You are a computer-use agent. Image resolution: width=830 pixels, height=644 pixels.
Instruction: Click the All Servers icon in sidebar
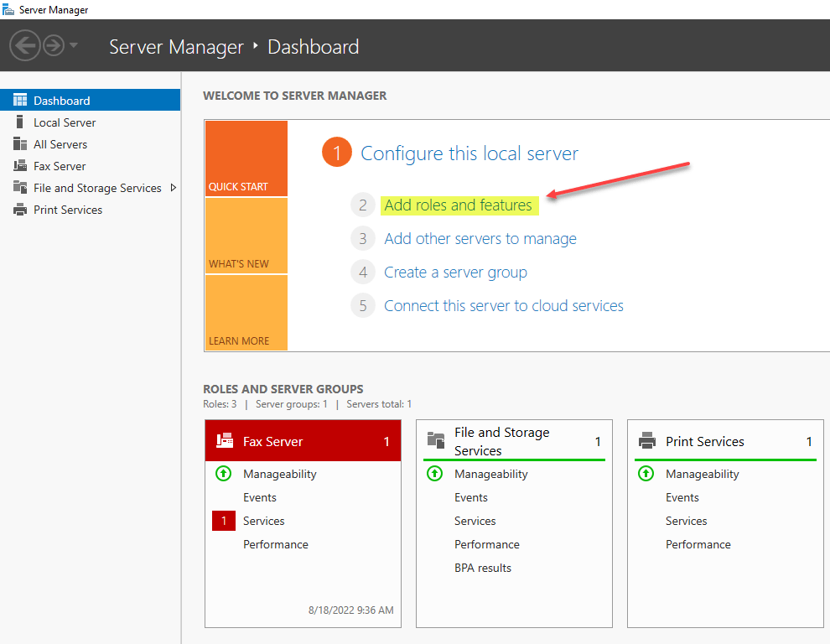click(x=20, y=144)
